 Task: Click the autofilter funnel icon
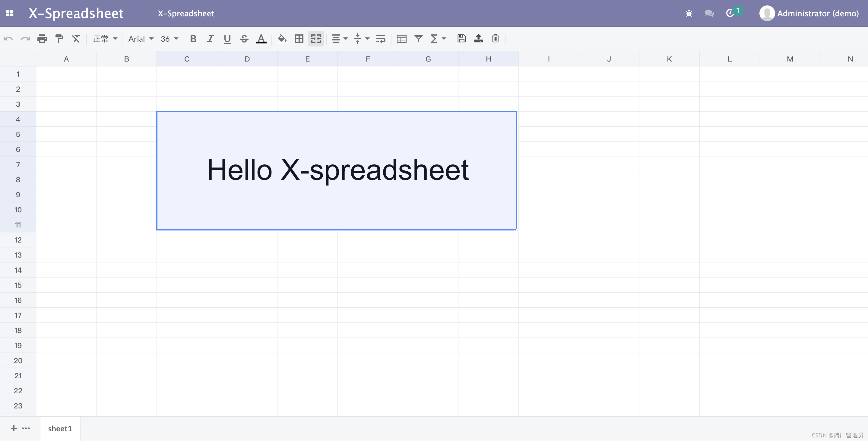[x=419, y=39]
